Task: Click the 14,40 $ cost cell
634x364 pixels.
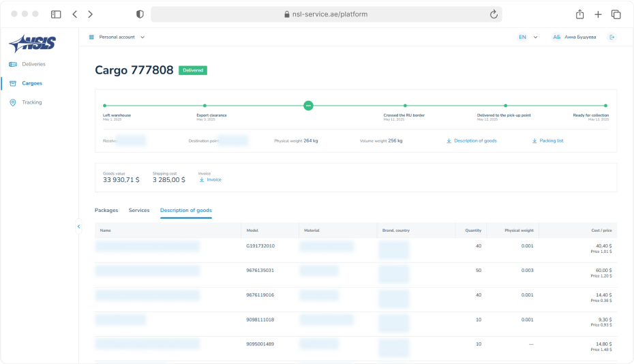Action: [604, 295]
